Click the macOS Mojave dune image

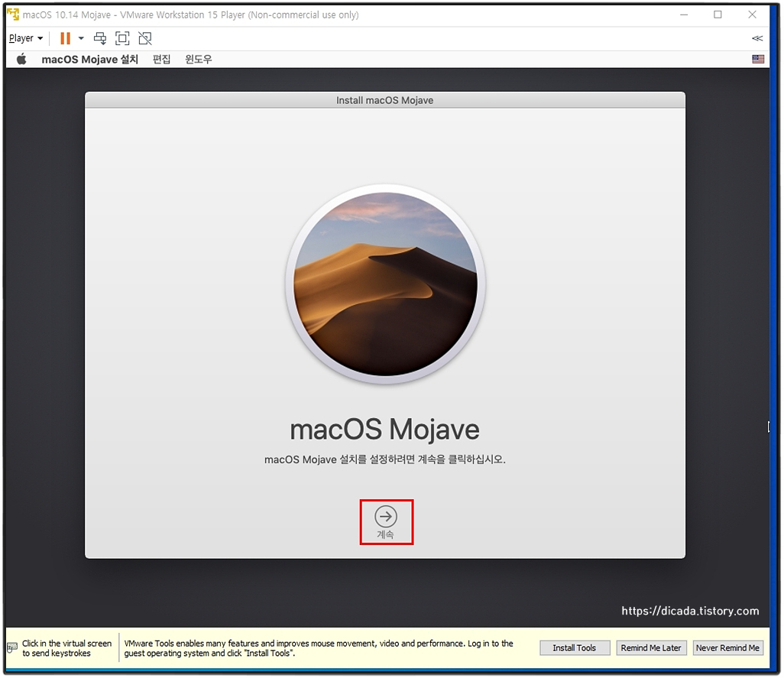(385, 284)
